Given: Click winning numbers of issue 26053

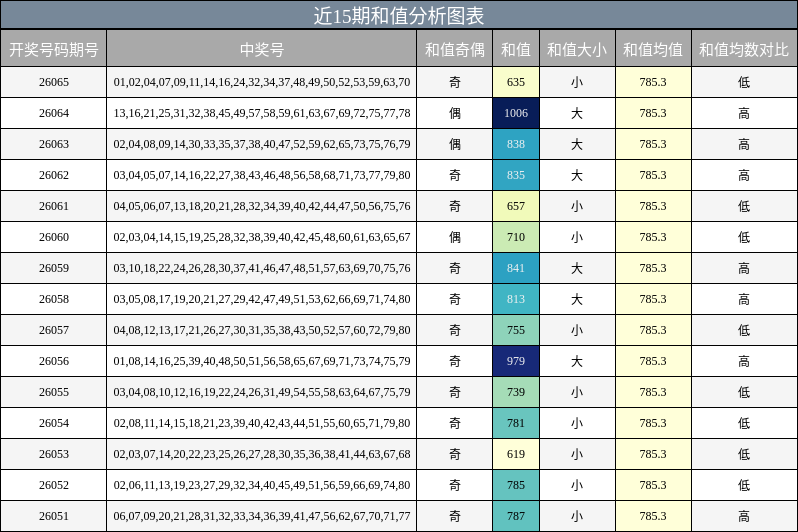Looking at the screenshot, I should point(262,454).
